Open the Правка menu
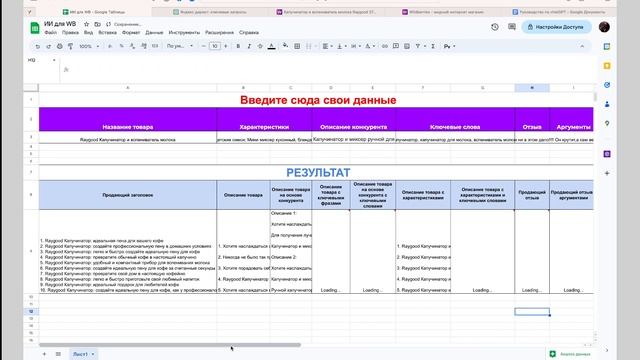Screen dimensions: 640x360 [x=70, y=32]
